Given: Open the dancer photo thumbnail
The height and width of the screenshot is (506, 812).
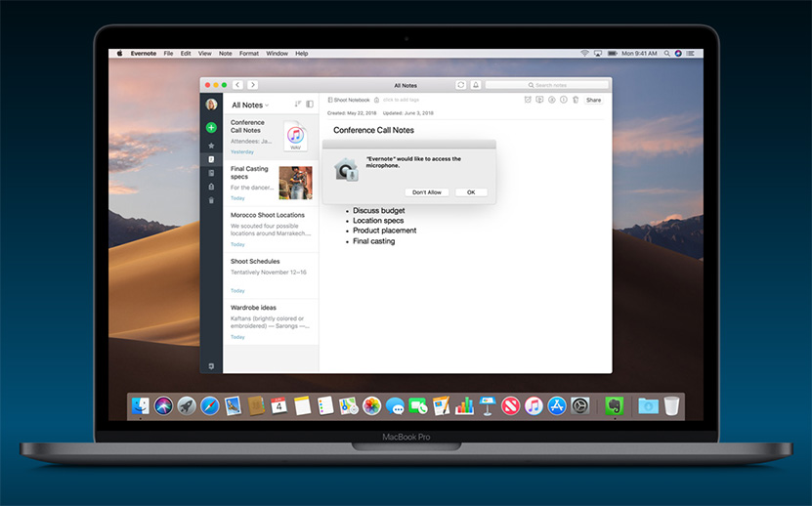Looking at the screenshot, I should point(296,183).
